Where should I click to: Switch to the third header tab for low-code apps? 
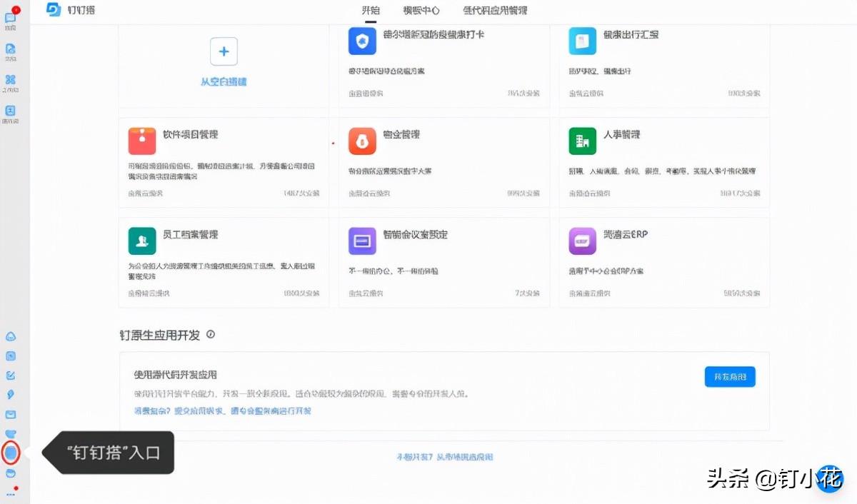coord(495,11)
